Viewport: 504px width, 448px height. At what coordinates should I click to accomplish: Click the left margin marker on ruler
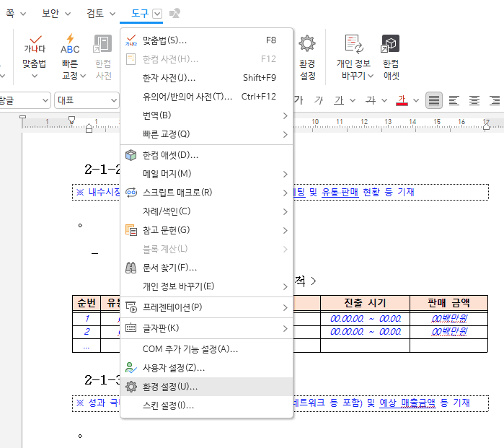[89, 128]
